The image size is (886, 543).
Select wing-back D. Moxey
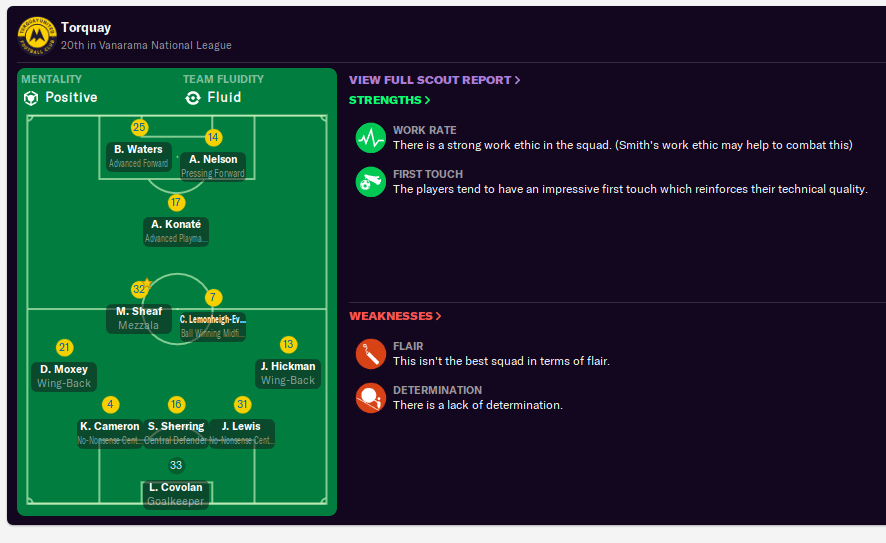point(64,375)
